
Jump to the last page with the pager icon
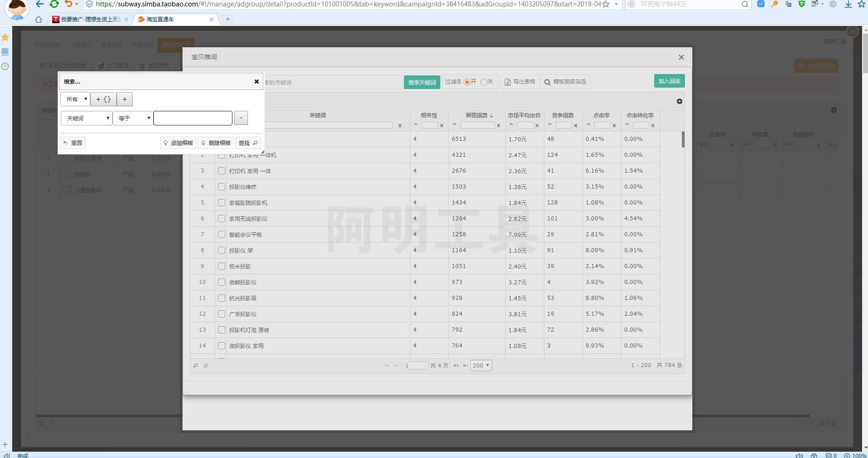tap(465, 365)
